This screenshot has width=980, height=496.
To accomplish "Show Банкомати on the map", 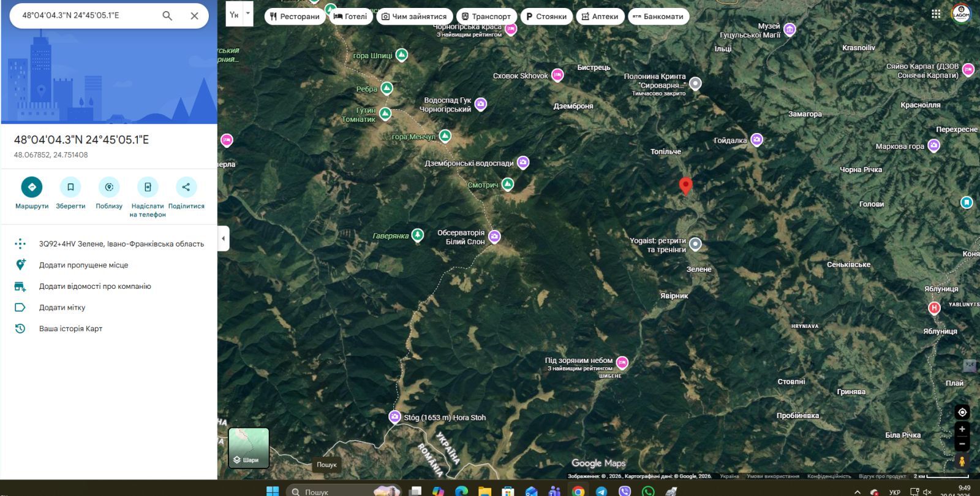I will (x=658, y=17).
